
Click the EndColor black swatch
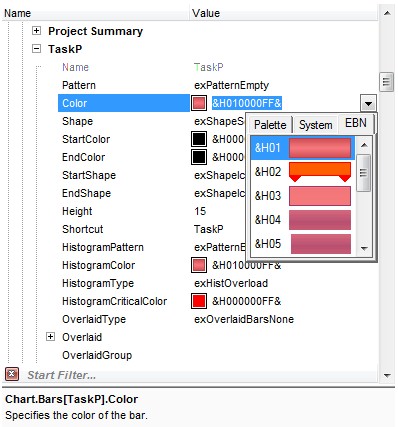click(x=199, y=157)
